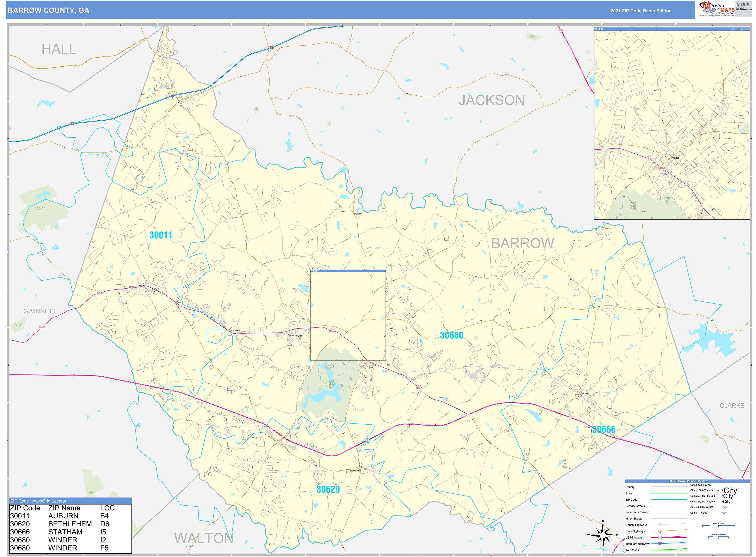Click 'Cities 100,000 and Above' legend entry

click(x=704, y=491)
